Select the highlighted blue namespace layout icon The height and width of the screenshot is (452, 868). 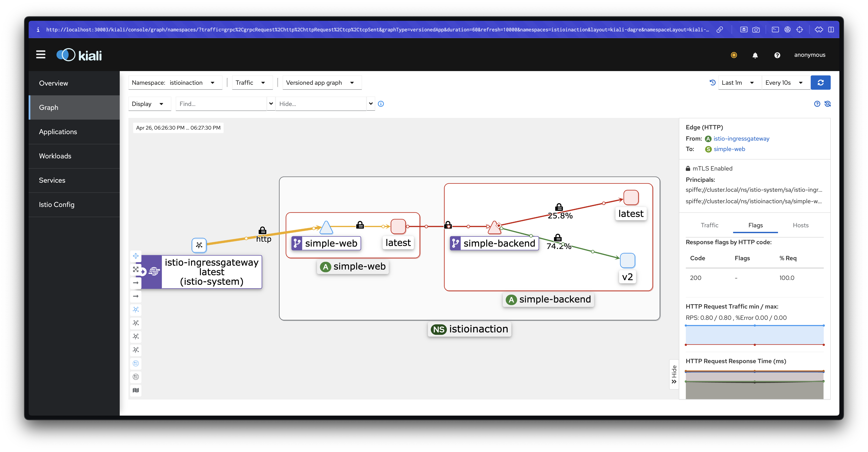(x=136, y=363)
